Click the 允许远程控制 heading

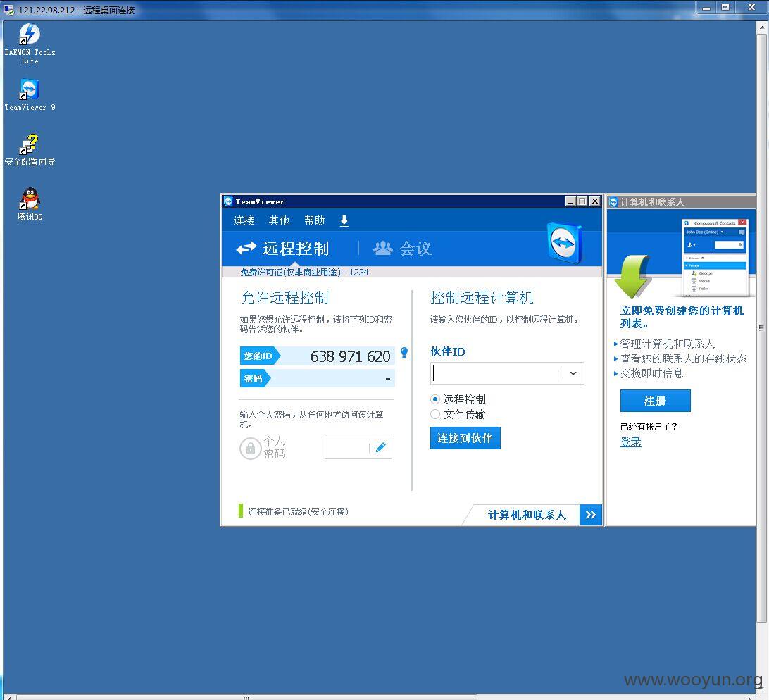(x=285, y=298)
